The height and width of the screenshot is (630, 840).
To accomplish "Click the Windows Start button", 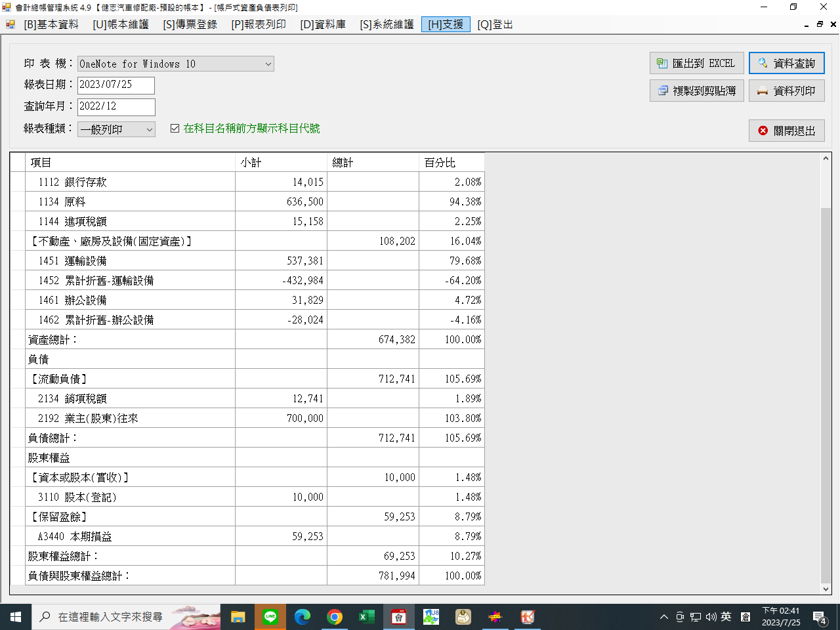I will pyautogui.click(x=16, y=617).
